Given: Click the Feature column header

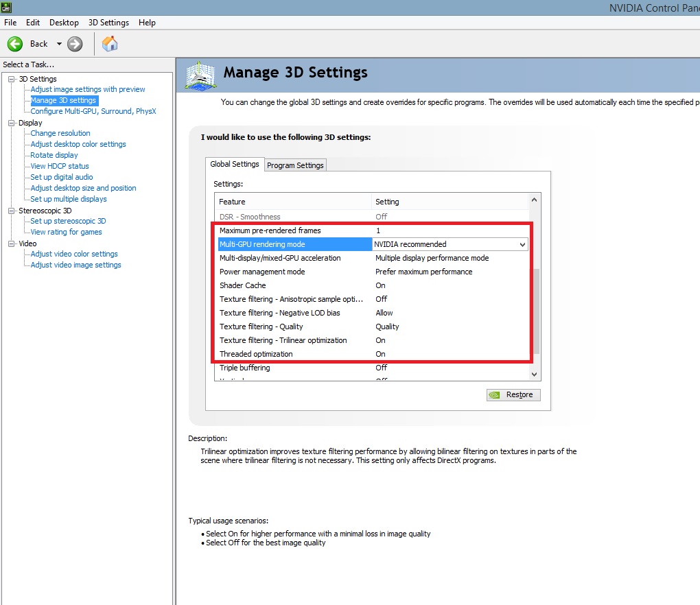Looking at the screenshot, I should [293, 202].
